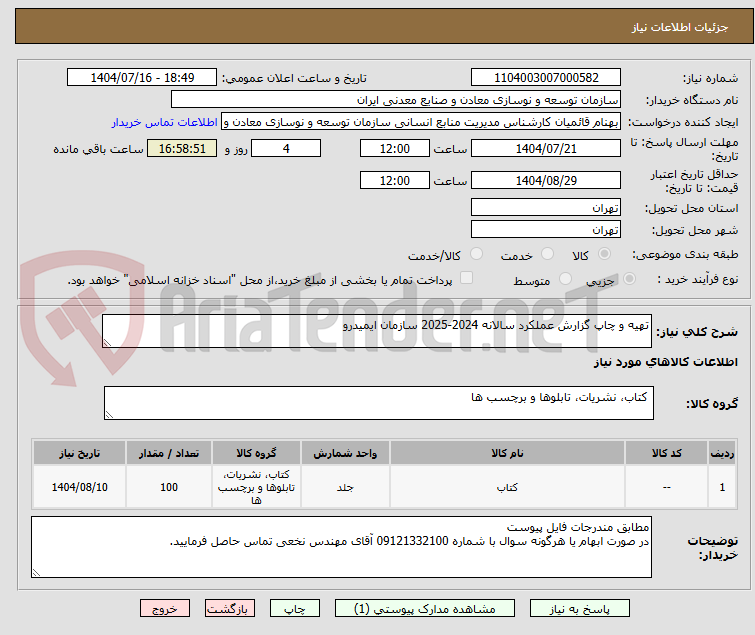The image size is (755, 635).
Task: Click the گروه کالا textbox
Action: [x=379, y=403]
